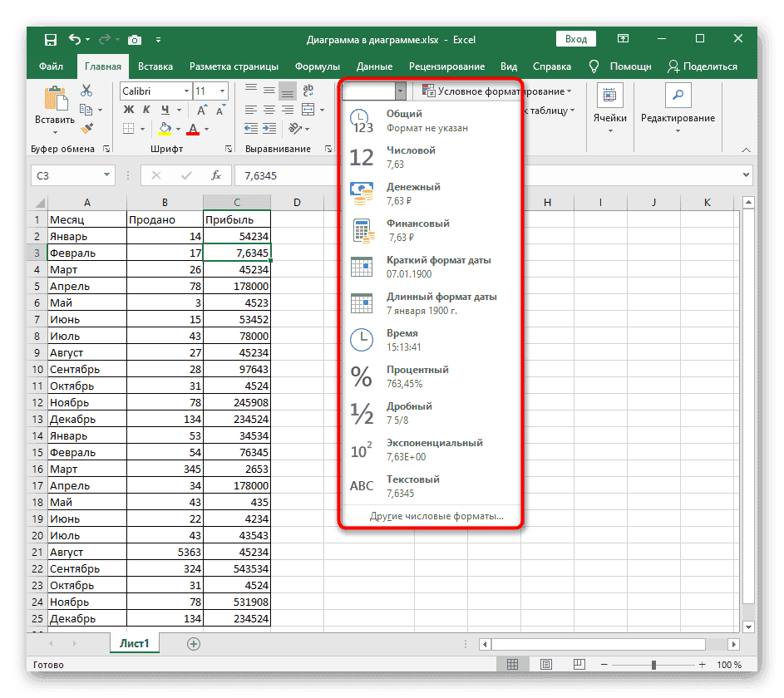
Task: Click the Fill Color paint bucket icon
Action: [165, 129]
